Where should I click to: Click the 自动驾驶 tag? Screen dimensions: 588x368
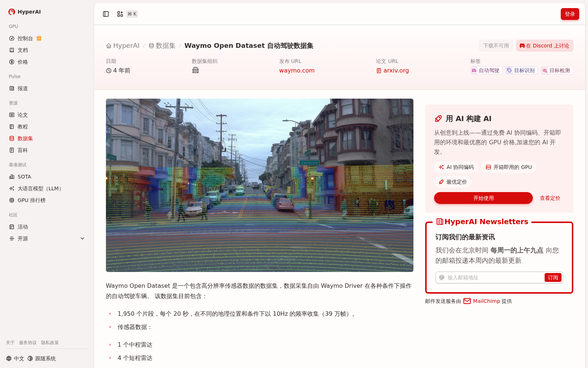tap(486, 70)
